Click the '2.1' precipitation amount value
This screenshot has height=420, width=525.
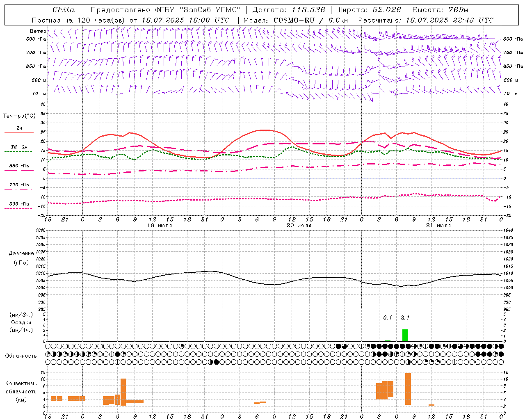click(405, 317)
